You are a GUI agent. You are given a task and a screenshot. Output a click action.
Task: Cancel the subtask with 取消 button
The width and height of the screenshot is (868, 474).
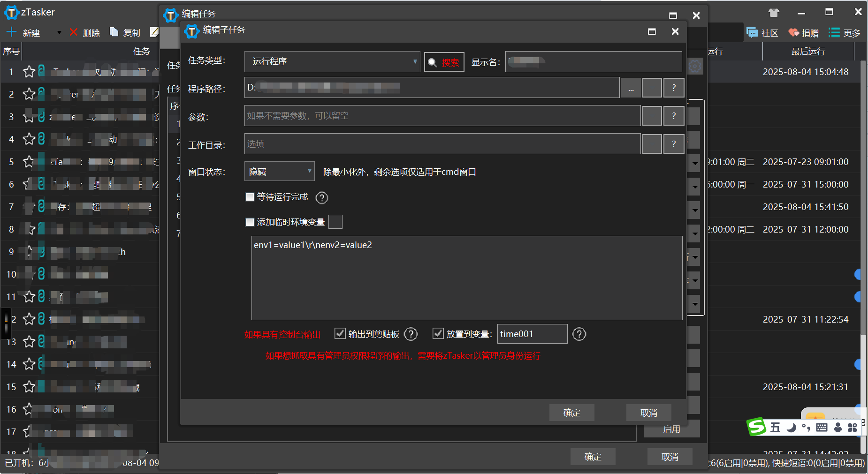tap(648, 413)
